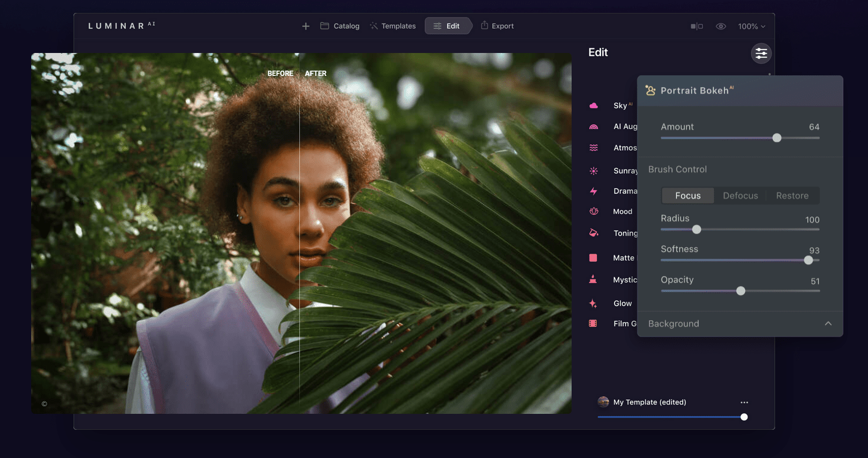Open the Glow sparkle tool
This screenshot has width=868, height=458.
pos(594,303)
